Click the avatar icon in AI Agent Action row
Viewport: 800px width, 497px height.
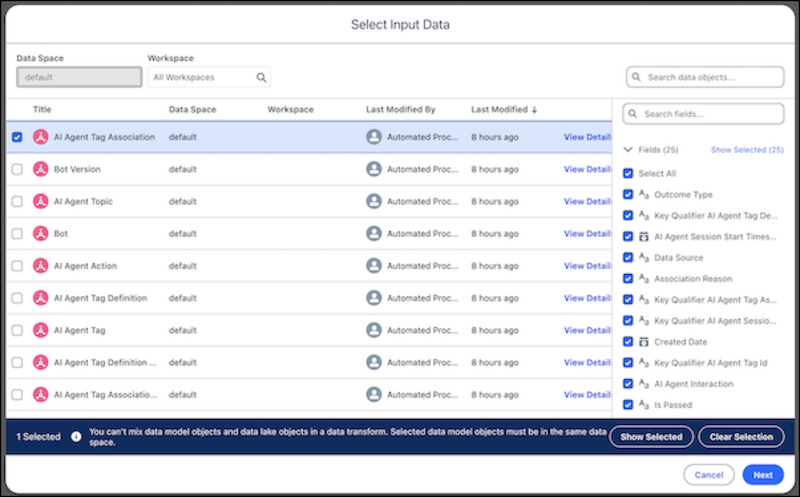[x=374, y=265]
